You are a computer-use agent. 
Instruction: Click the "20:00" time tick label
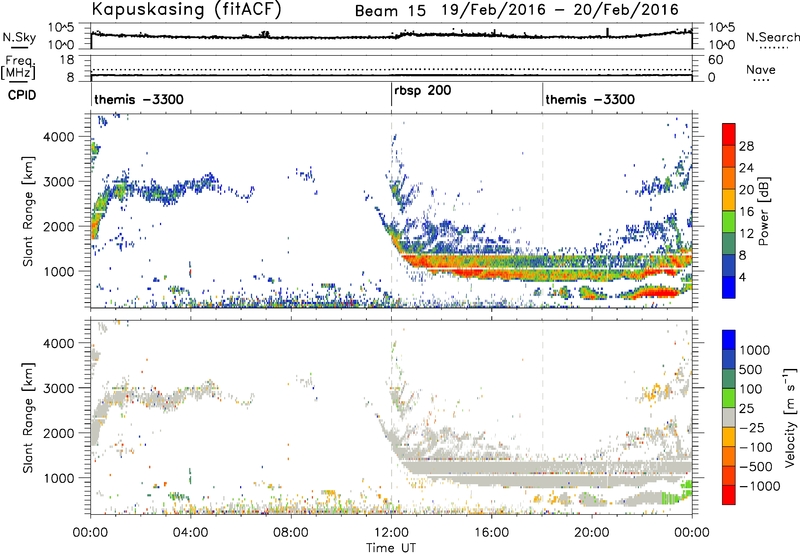pyautogui.click(x=592, y=533)
